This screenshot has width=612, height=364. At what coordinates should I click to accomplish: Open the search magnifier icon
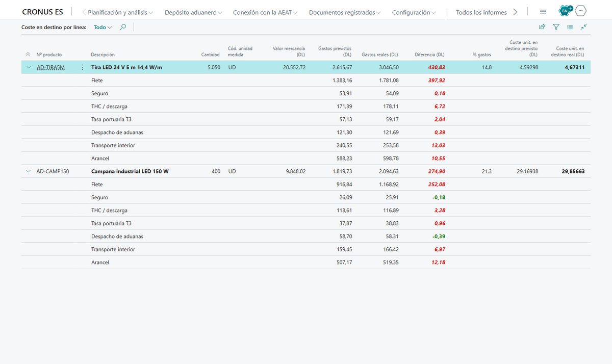(123, 27)
